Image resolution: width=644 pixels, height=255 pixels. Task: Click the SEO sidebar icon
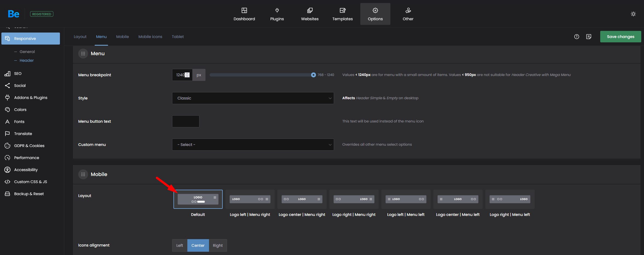[x=7, y=74]
